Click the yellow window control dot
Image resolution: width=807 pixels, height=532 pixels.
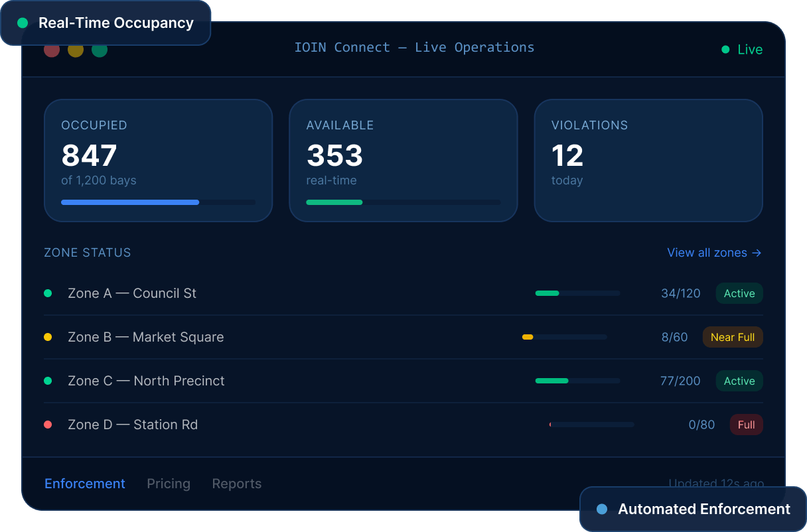76,49
